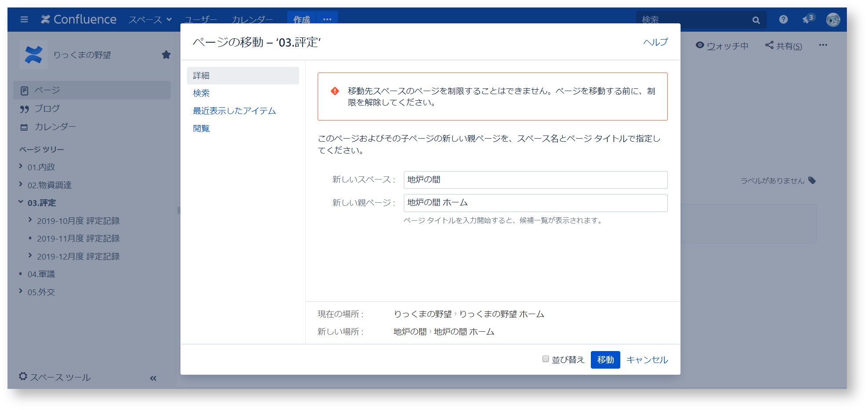Viewport: 868px width, 410px height.
Task: Click the label tag icon near ラベルがありません
Action: (x=813, y=180)
